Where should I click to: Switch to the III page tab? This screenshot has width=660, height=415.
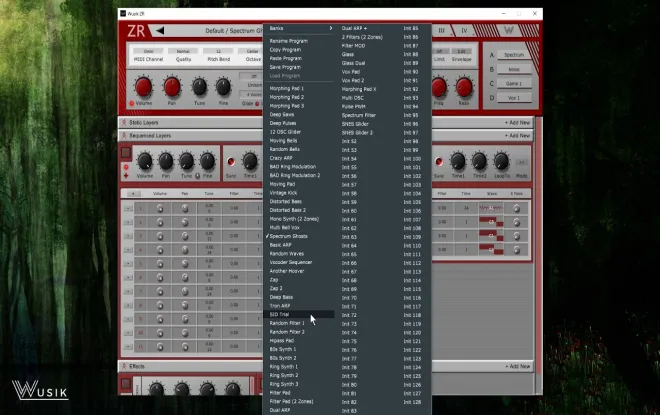coord(442,30)
